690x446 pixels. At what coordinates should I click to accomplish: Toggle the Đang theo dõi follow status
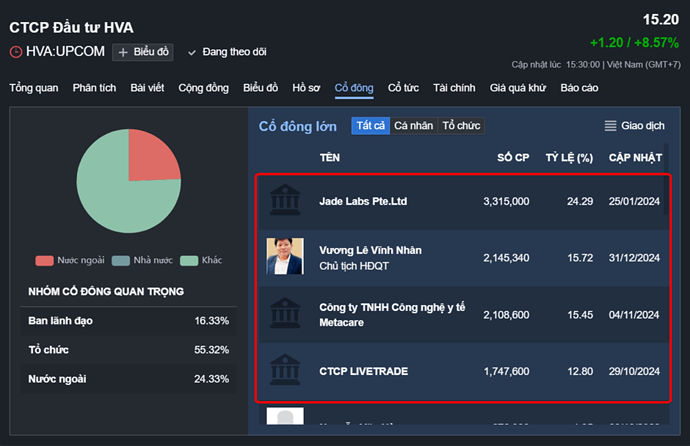click(228, 52)
